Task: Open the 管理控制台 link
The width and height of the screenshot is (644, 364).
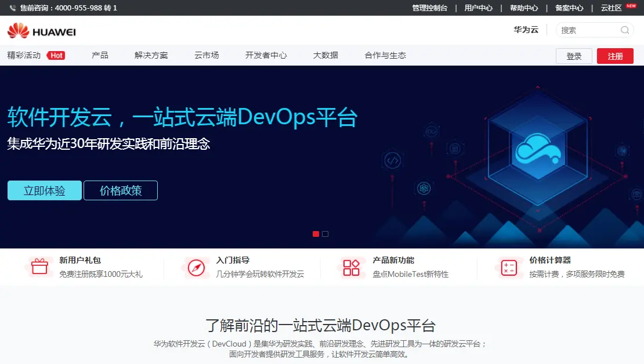Action: click(x=429, y=8)
